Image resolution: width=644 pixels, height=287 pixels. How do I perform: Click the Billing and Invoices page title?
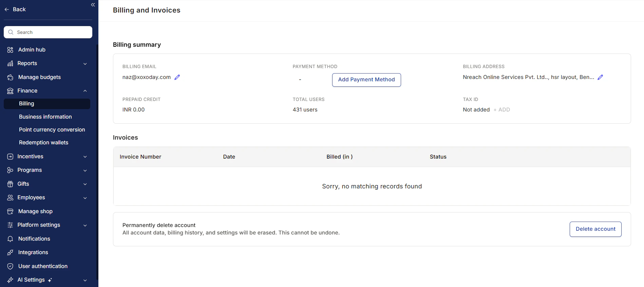click(147, 10)
